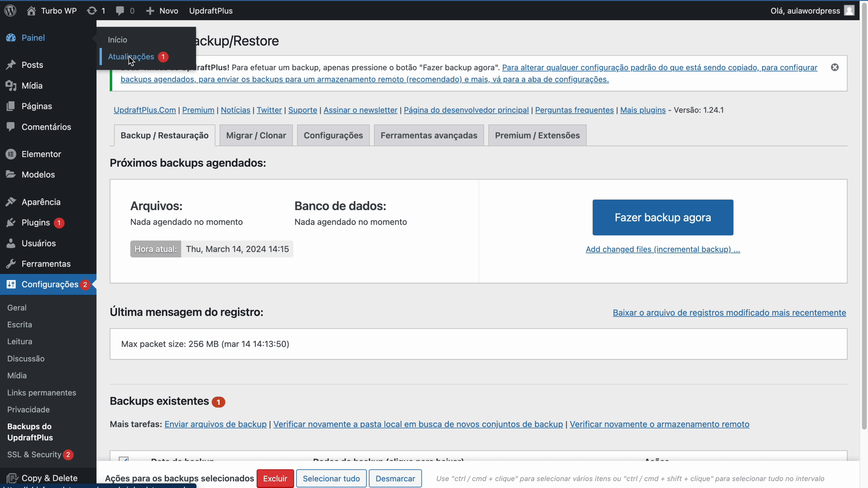Click the Elementor sidebar icon
Viewport: 868px width, 488px height.
pos(11,154)
